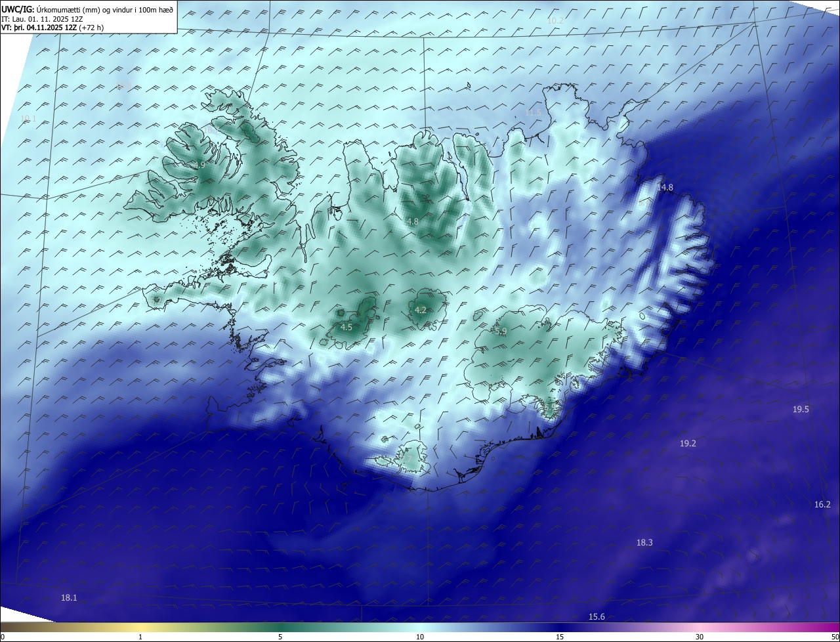Click the 'VT: þri. 04.11.2025 12Z (+72 h)' line

[x=52, y=28]
